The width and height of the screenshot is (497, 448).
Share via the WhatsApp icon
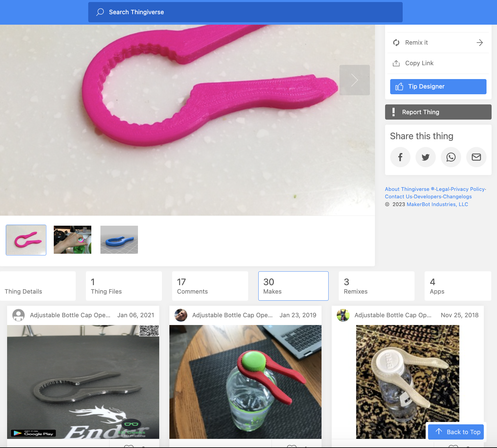pyautogui.click(x=451, y=157)
